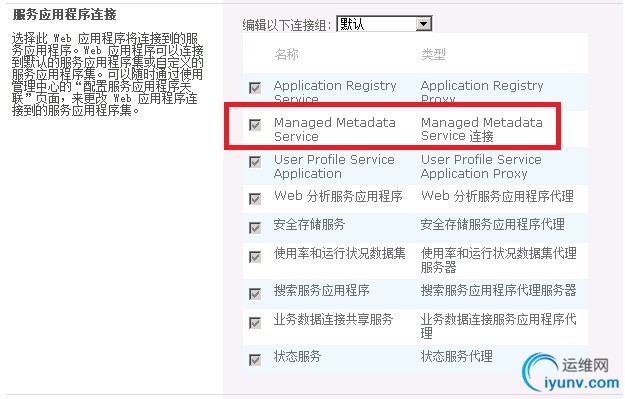Select 搜索服务应用程序代理服务器 type text
Screen dimensions: 625x399
[x=499, y=291]
